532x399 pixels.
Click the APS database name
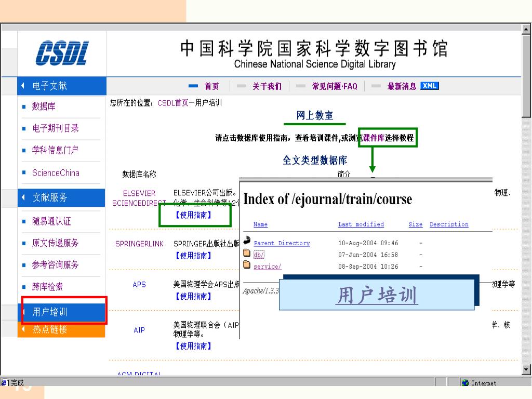pos(139,285)
